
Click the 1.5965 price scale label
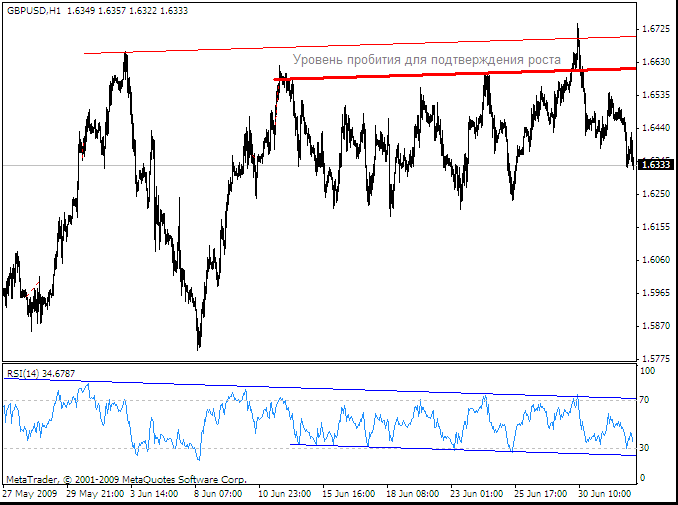[x=656, y=293]
